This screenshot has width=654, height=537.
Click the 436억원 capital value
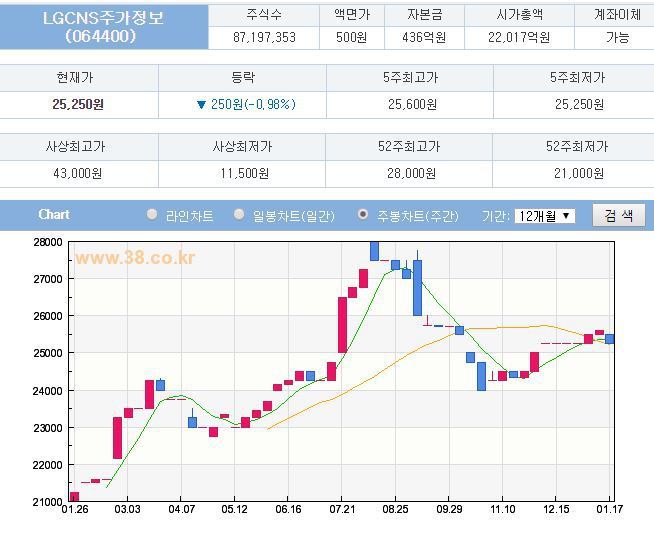tap(424, 38)
